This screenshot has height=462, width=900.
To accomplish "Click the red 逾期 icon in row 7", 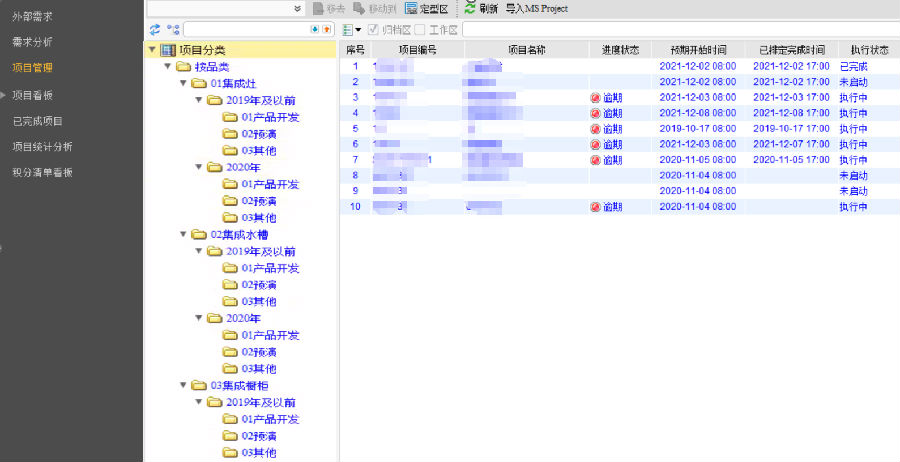I will 595,160.
